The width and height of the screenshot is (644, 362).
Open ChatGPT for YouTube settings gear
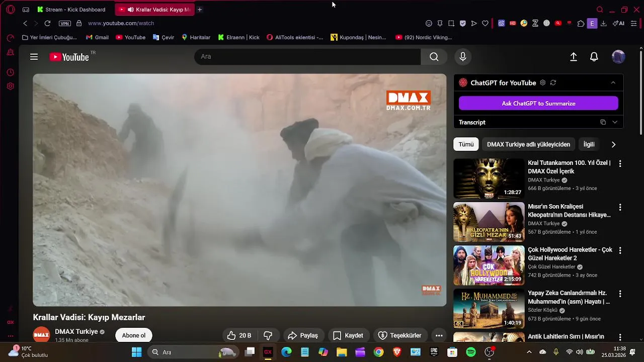[x=542, y=82]
